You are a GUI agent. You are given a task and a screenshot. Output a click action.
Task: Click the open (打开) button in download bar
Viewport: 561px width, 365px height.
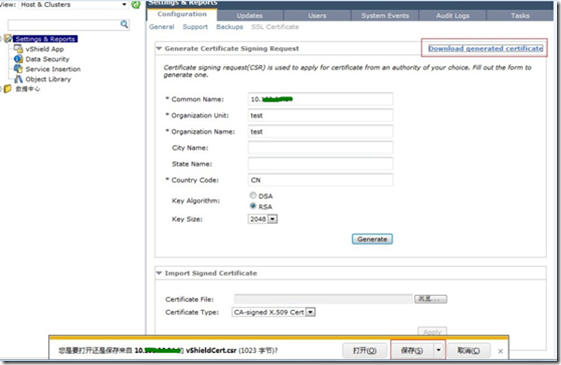click(365, 350)
